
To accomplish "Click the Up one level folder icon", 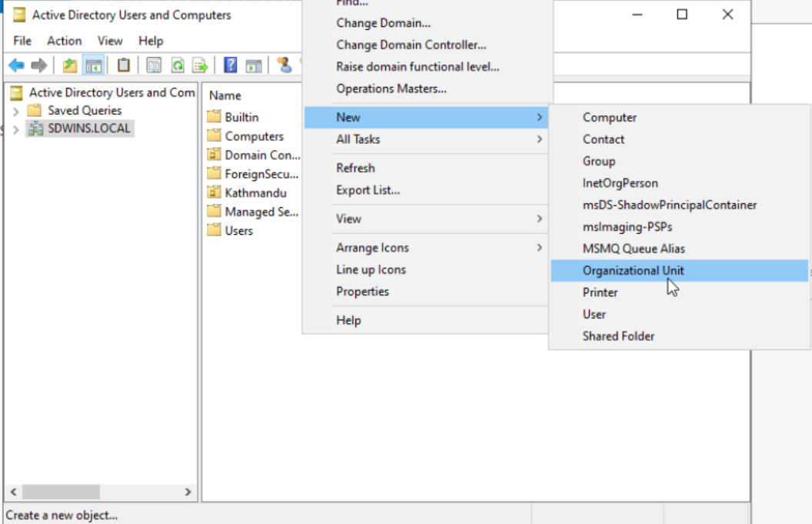I will click(x=70, y=65).
